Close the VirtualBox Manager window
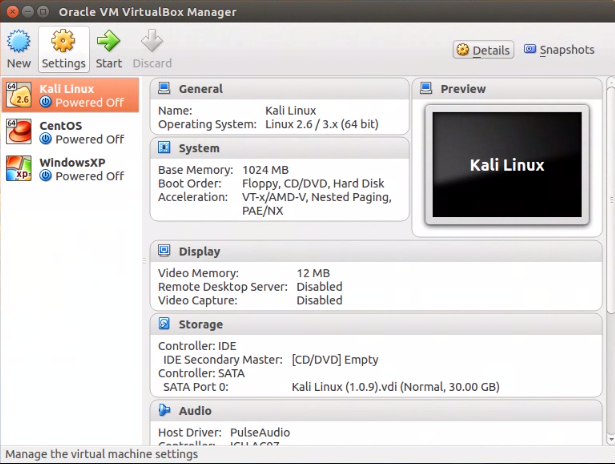 [12, 12]
